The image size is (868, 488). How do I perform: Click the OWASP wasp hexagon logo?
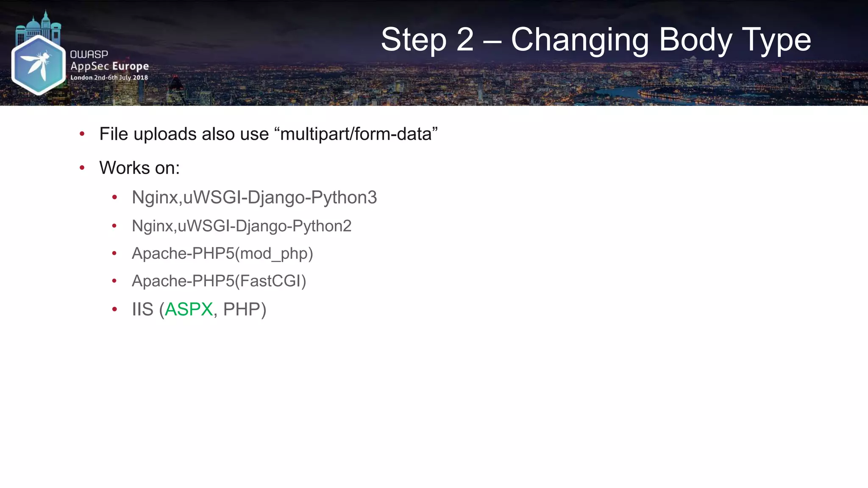[38, 65]
